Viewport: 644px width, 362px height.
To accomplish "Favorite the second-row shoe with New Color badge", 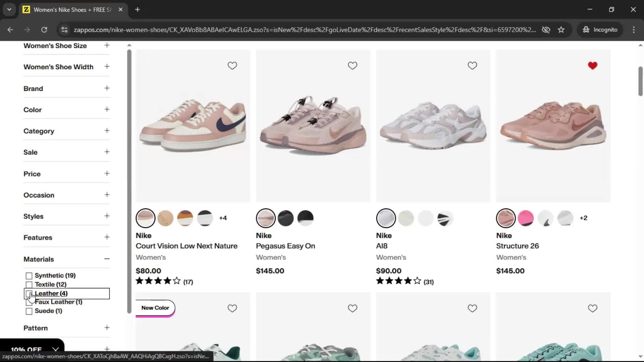I will [232, 308].
